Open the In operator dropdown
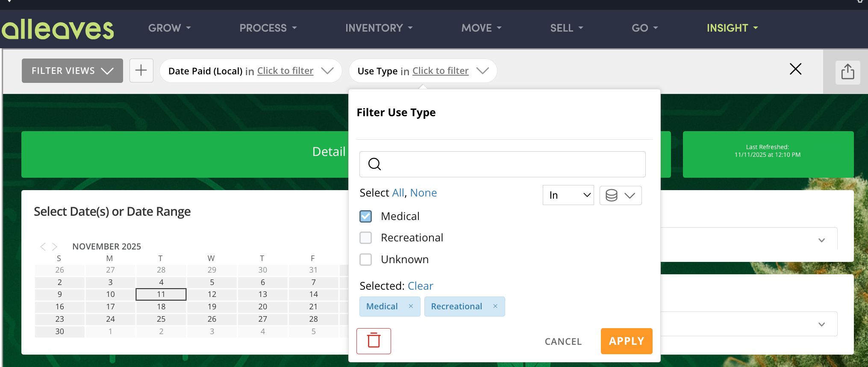The width and height of the screenshot is (868, 367). (568, 195)
